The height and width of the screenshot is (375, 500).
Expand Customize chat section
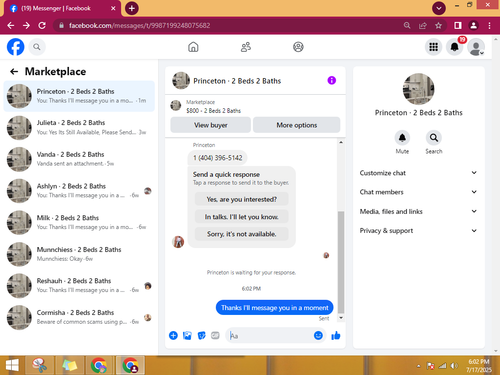tap(418, 173)
